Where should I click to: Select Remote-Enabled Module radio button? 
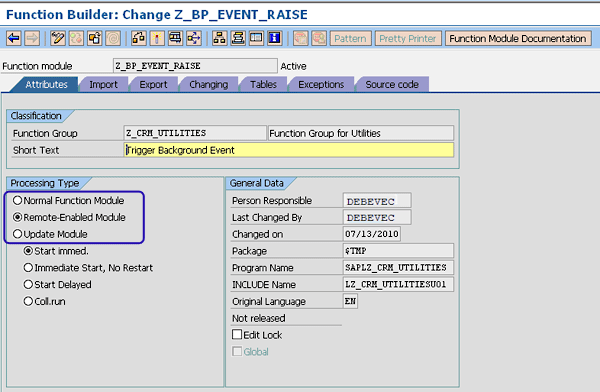17,217
